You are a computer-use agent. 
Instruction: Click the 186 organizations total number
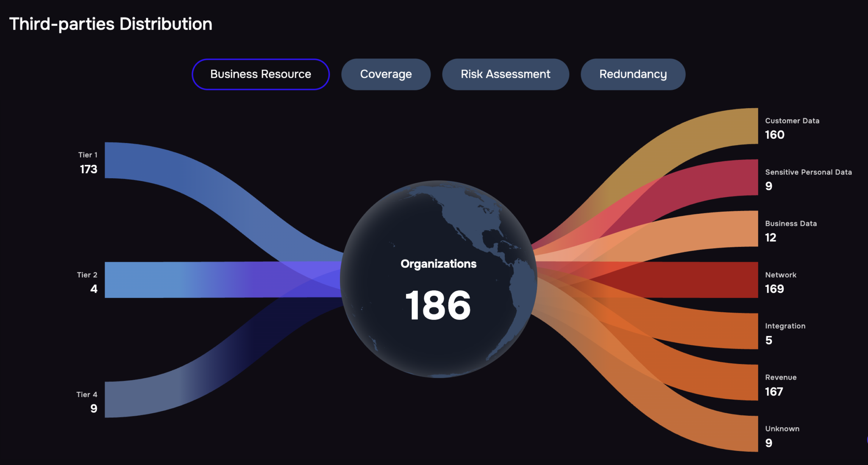(438, 305)
